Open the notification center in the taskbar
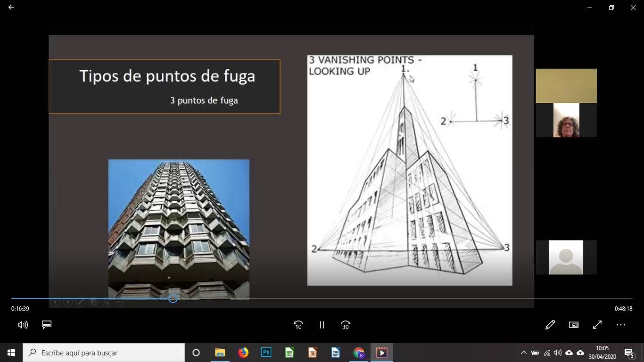 (629, 353)
